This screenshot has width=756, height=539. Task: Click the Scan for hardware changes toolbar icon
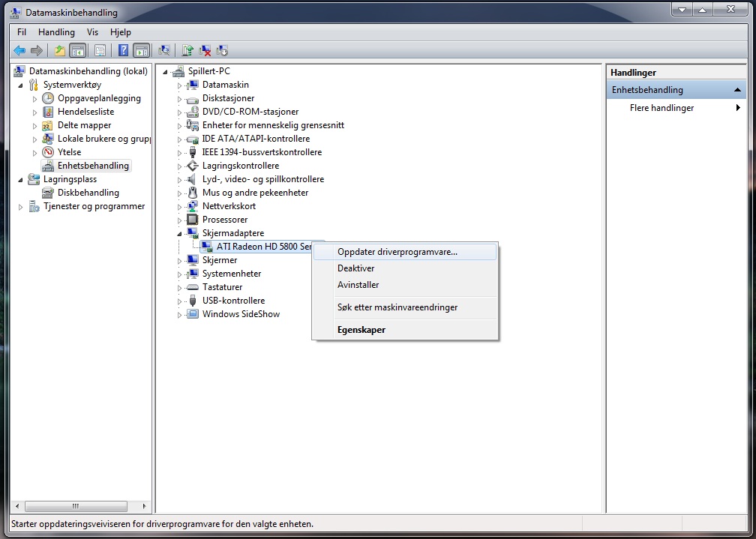coord(164,50)
